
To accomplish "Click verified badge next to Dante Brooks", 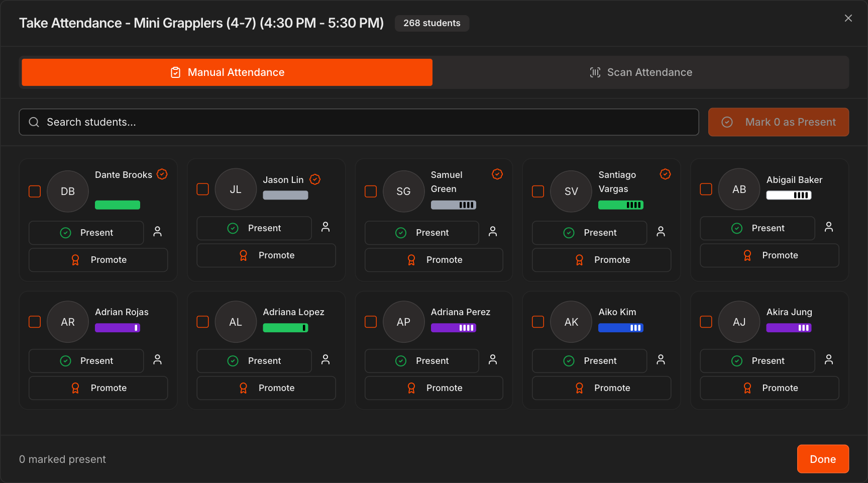I will click(x=162, y=174).
